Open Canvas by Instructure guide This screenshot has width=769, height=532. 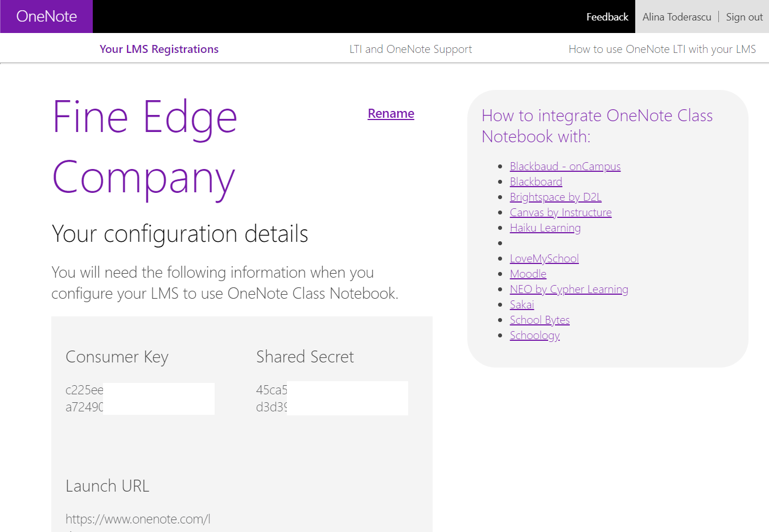click(561, 212)
